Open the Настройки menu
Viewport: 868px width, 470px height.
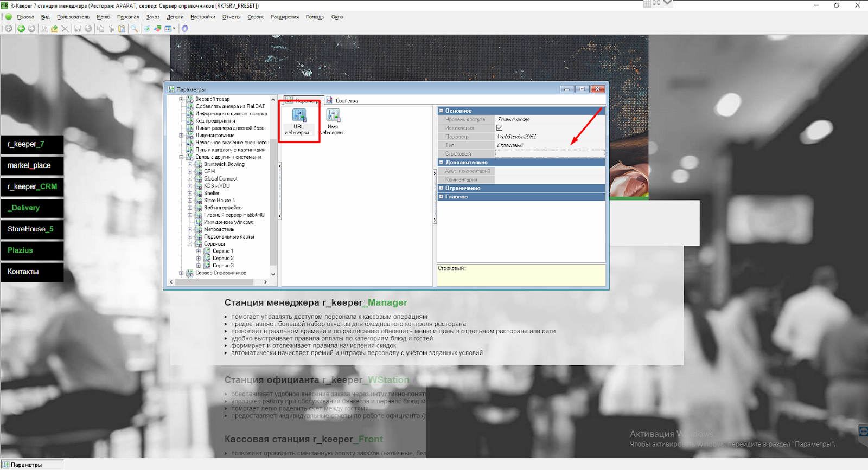(x=203, y=17)
